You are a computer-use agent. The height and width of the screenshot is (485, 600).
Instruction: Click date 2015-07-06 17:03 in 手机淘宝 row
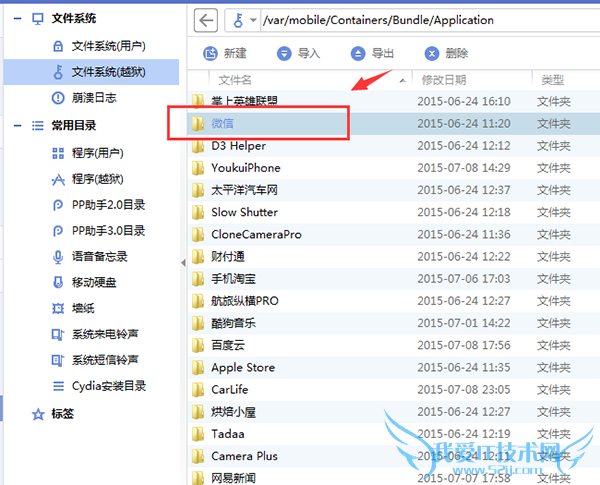[x=464, y=279]
